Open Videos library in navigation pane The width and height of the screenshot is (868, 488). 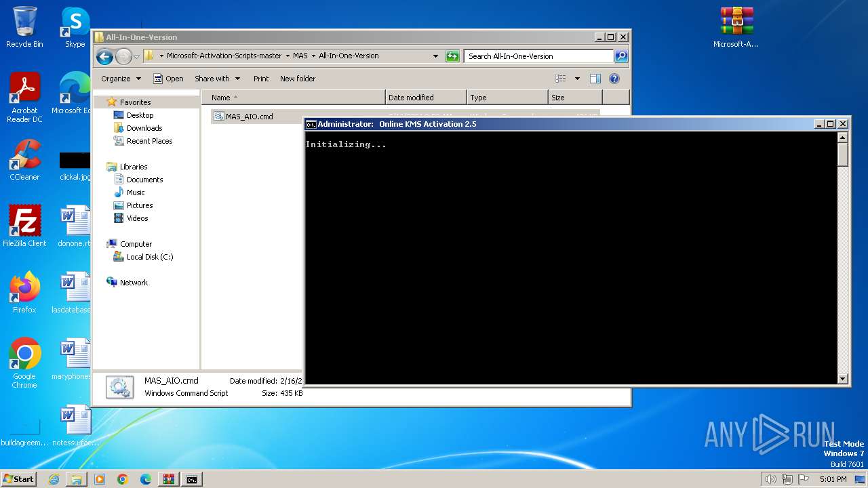pos(137,218)
